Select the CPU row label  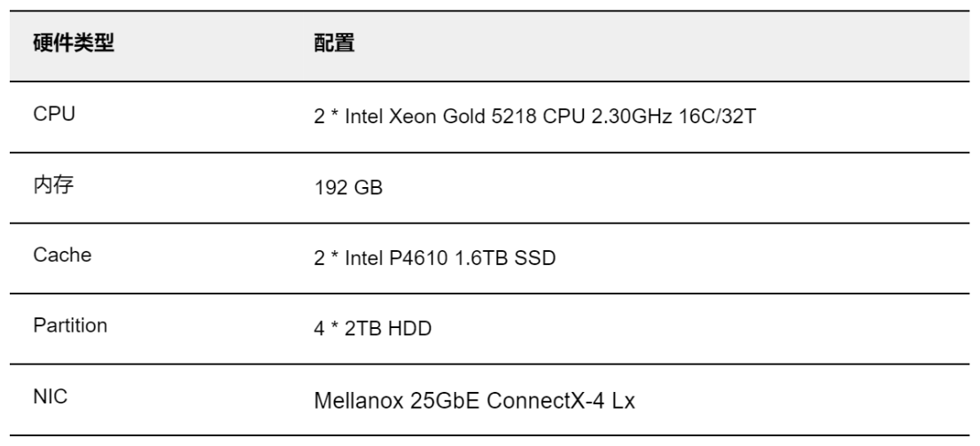(x=54, y=114)
